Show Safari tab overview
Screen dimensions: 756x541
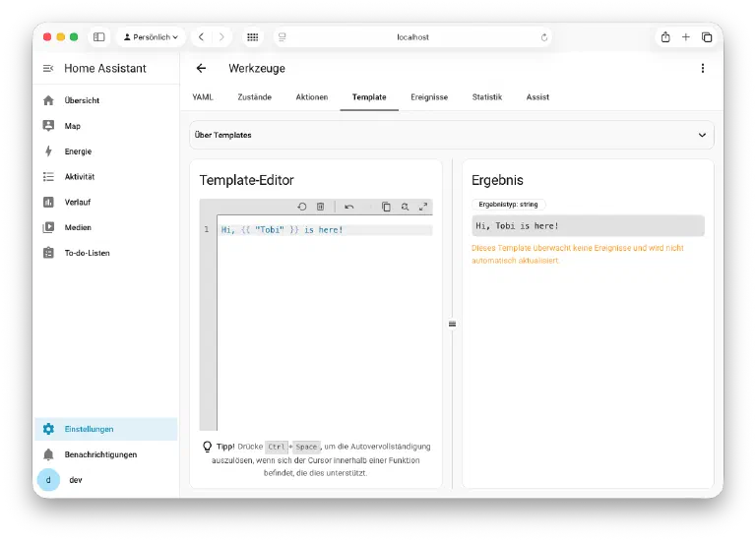point(707,37)
